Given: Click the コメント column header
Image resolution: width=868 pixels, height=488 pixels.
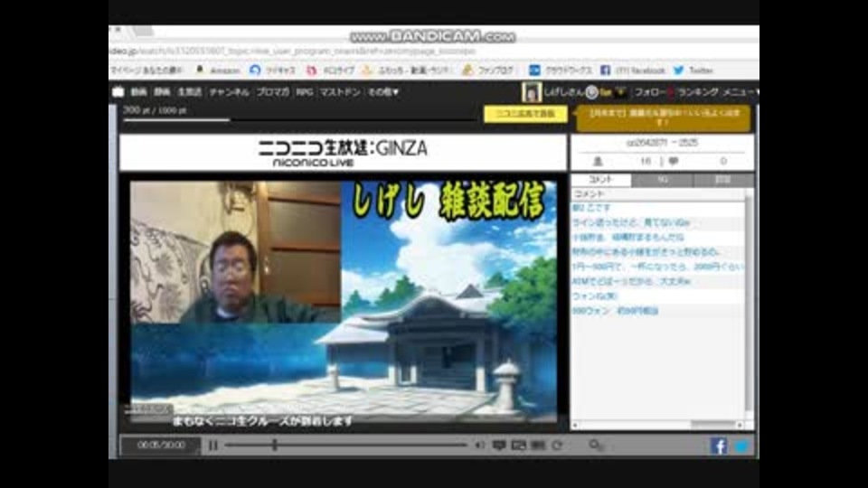Looking at the screenshot, I should pyautogui.click(x=658, y=193).
